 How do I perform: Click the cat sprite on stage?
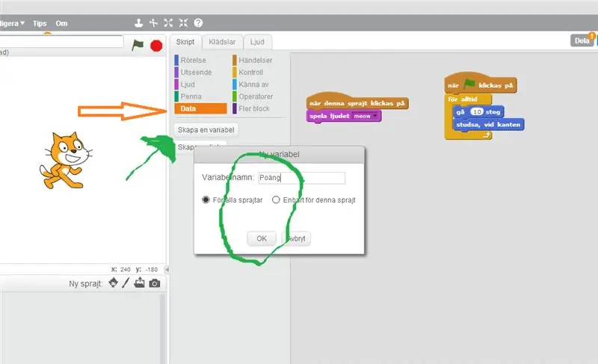66,161
